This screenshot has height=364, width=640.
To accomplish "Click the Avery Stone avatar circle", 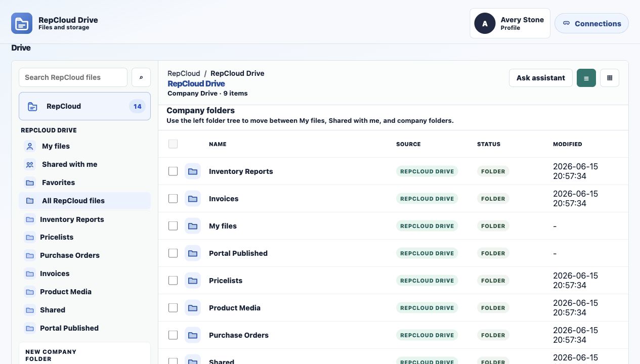I will tap(485, 23).
